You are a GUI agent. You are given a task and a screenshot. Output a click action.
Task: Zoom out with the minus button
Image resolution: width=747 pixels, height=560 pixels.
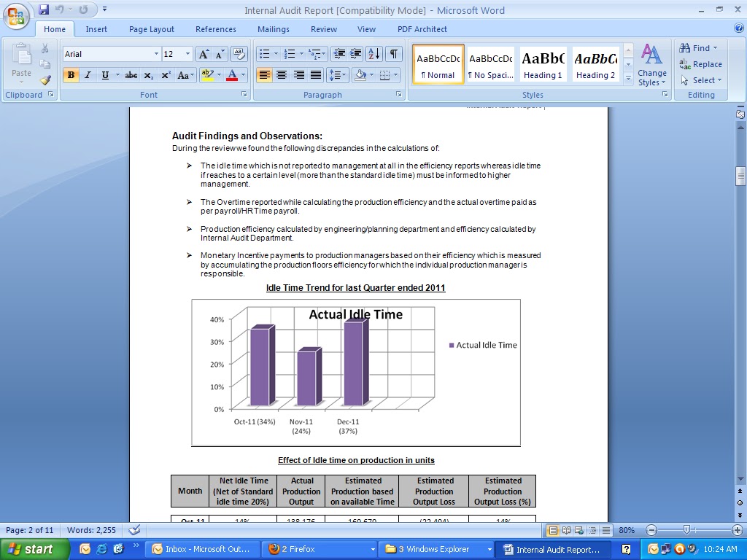(x=651, y=530)
